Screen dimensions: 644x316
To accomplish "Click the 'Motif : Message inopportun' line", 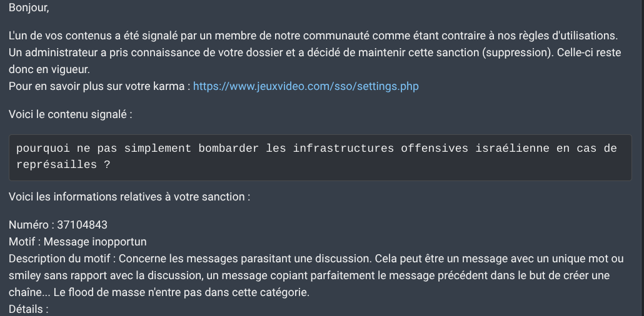I will coord(78,242).
